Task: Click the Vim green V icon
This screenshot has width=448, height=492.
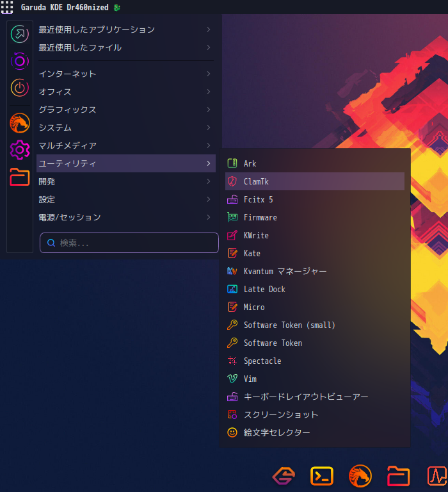Action: 232,379
